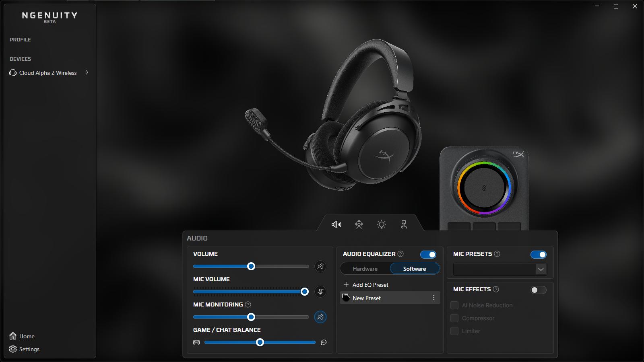644x362 pixels.
Task: Open the lighting tab icon
Action: point(382,224)
